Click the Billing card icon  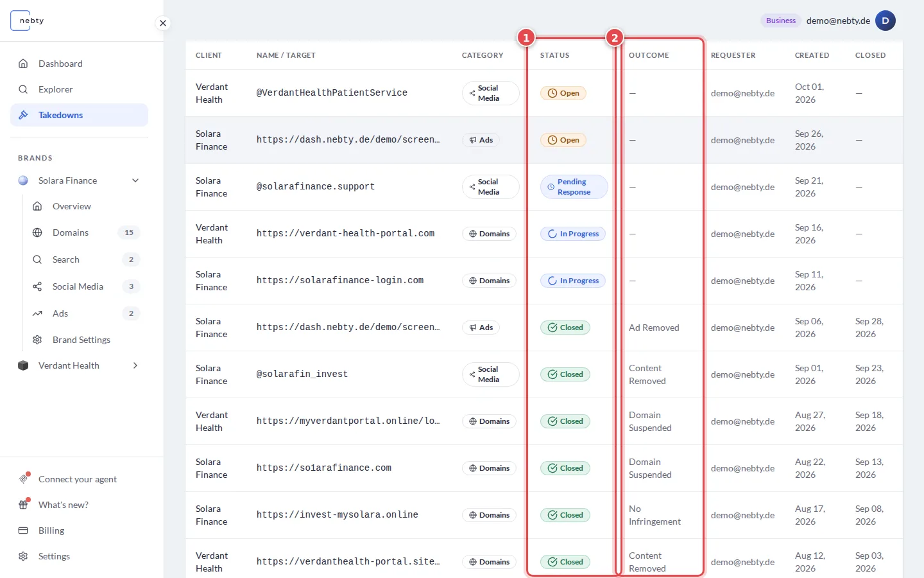(23, 530)
